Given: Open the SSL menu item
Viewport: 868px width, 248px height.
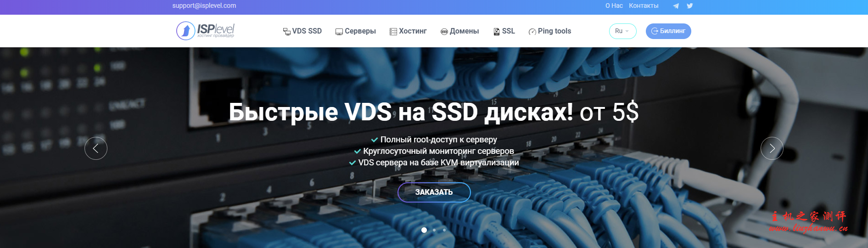Looking at the screenshot, I should tap(504, 31).
